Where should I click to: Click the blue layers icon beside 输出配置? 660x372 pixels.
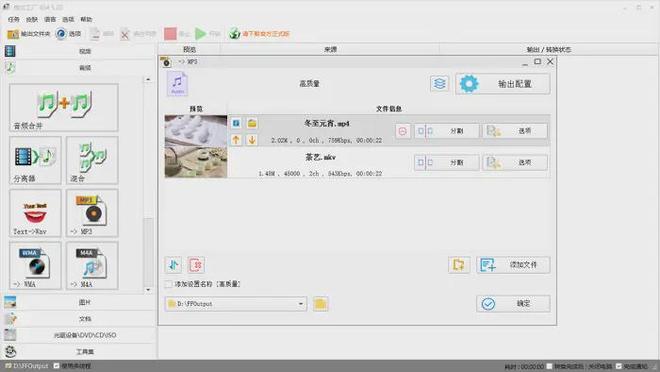click(x=439, y=84)
